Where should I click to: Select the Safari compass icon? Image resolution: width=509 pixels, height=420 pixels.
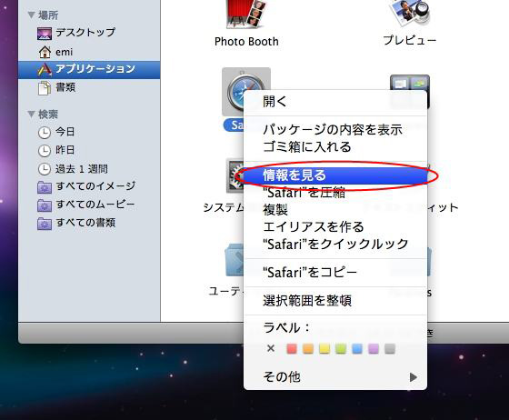245,92
